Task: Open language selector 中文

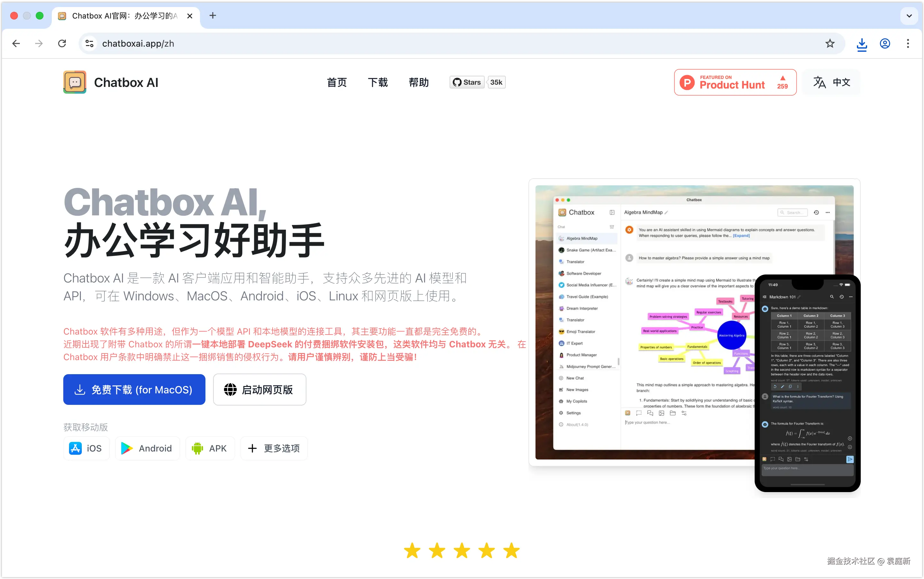Action: pyautogui.click(x=831, y=82)
